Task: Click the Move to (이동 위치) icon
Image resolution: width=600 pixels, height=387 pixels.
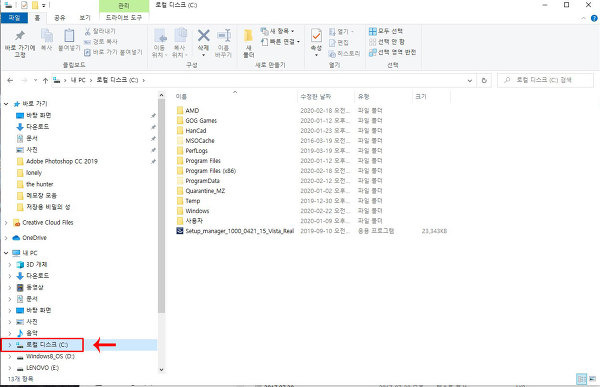Action: pyautogui.click(x=160, y=36)
